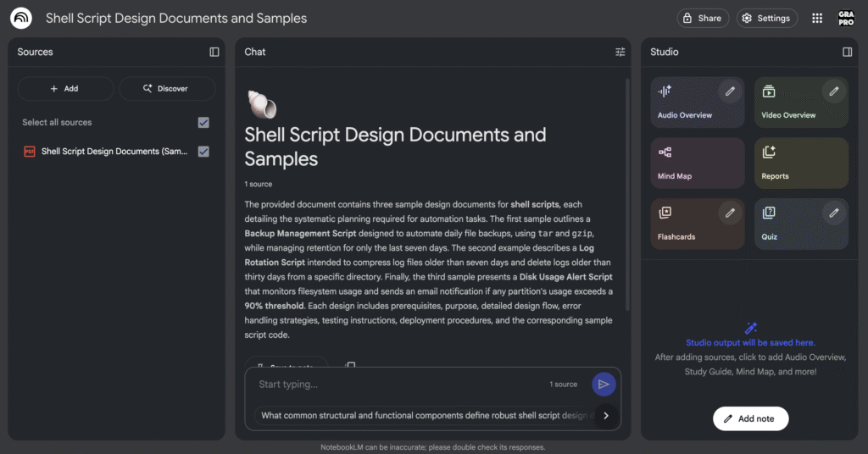The image size is (868, 454).
Task: Open the Google apps grid
Action: 817,18
